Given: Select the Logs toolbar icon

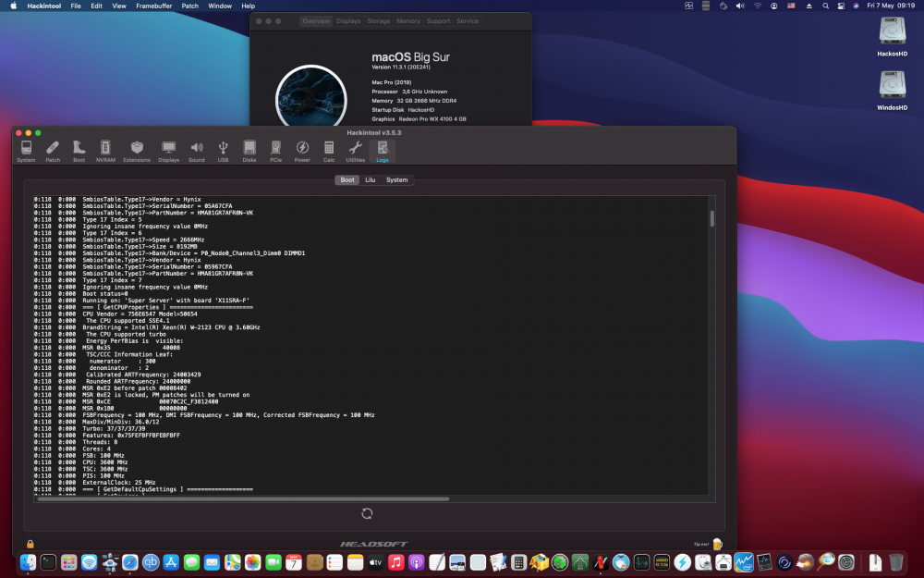Looking at the screenshot, I should click(x=383, y=151).
